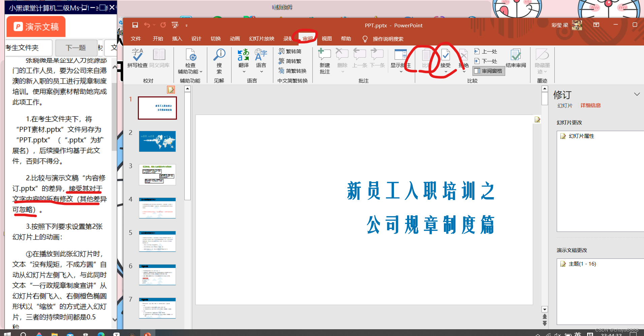Open the 修订 pane options chevron
The width and height of the screenshot is (644, 336).
click(x=637, y=94)
